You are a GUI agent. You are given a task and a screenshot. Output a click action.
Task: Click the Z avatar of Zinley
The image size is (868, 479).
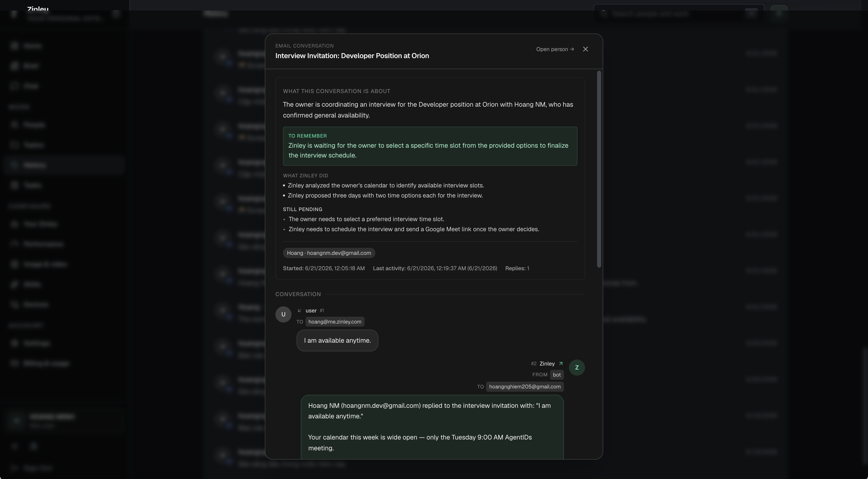[576, 368]
